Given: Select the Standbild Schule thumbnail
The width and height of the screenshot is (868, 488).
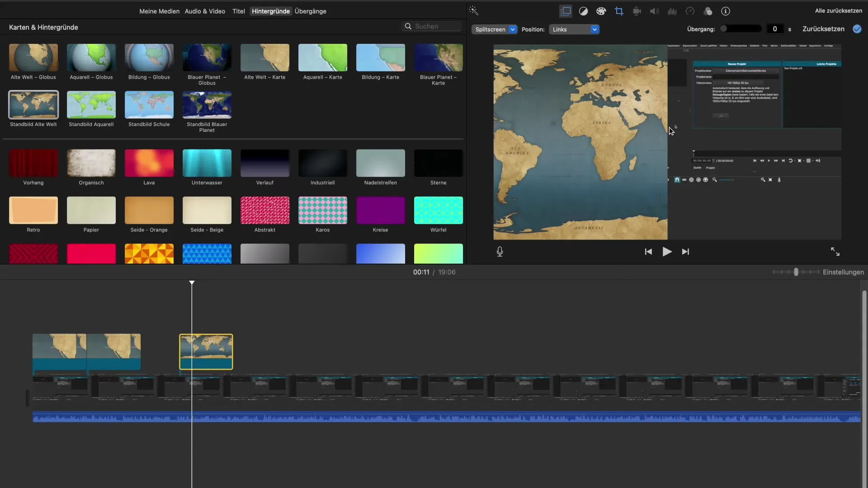Looking at the screenshot, I should (x=149, y=104).
